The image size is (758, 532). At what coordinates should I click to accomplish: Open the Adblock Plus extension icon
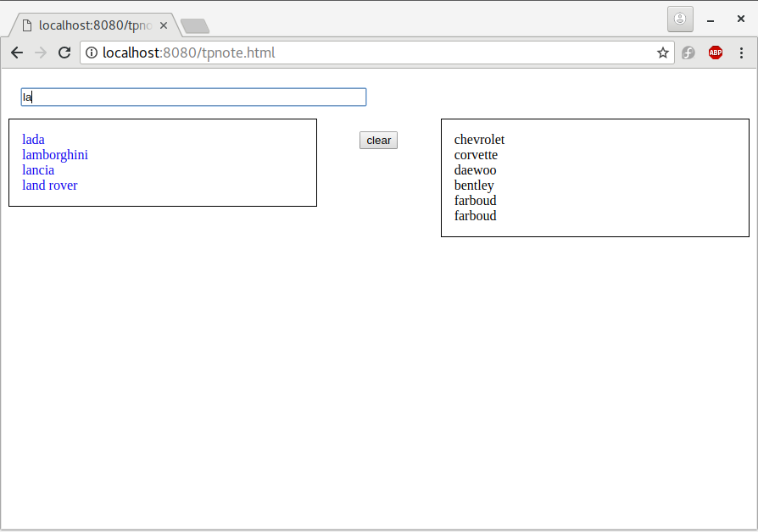[x=716, y=53]
